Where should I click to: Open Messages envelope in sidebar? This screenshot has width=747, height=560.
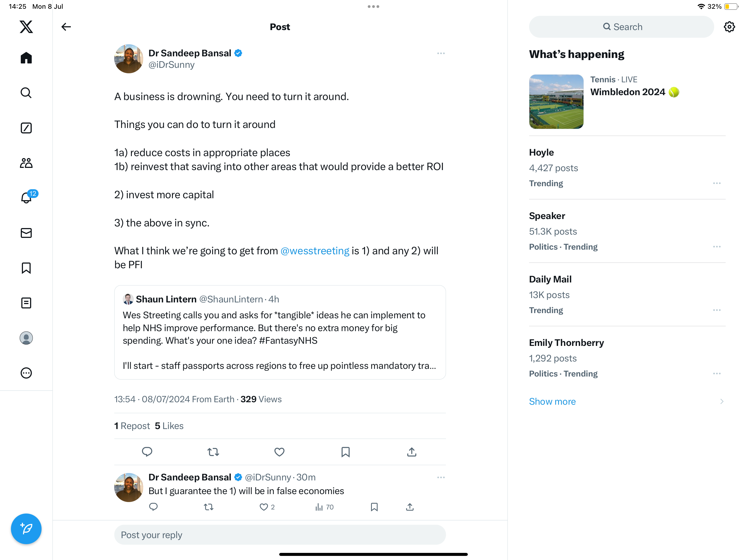point(26,233)
